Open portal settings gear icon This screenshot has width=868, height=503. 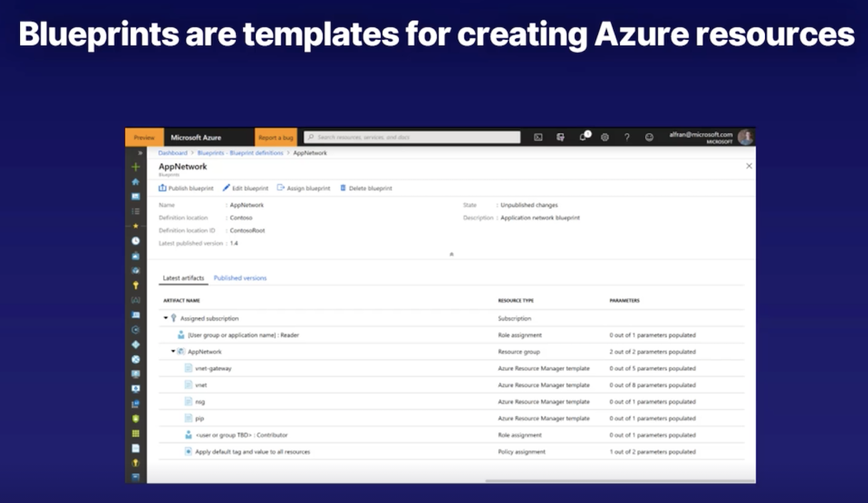coord(605,137)
